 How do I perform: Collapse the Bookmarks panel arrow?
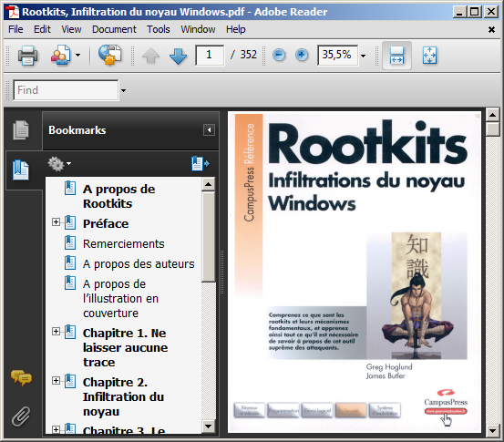[209, 130]
